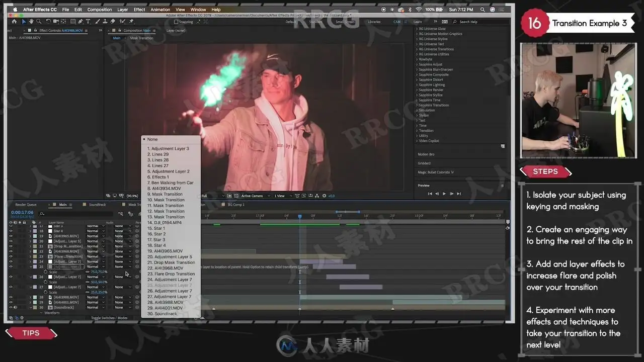Image resolution: width=644 pixels, height=362 pixels.
Task: Click Toggle Switches / Modes button
Action: [109, 318]
